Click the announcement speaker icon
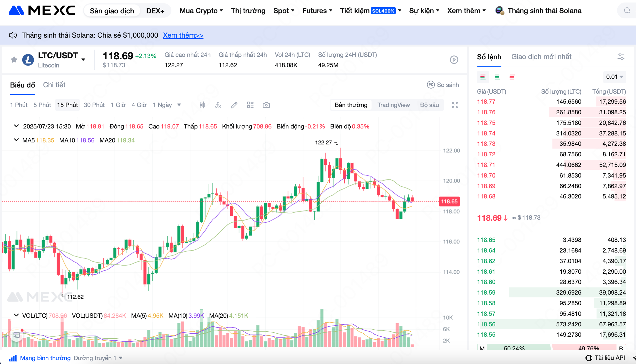 (x=13, y=35)
